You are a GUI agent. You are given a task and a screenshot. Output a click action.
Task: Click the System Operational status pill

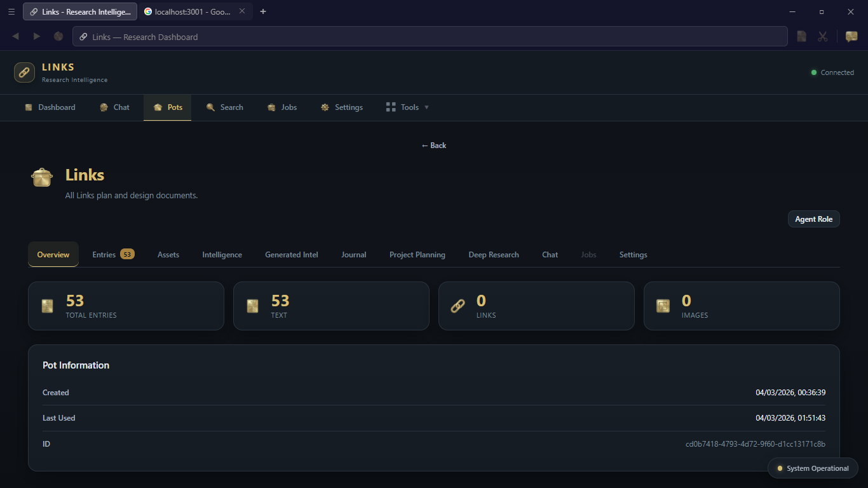813,468
